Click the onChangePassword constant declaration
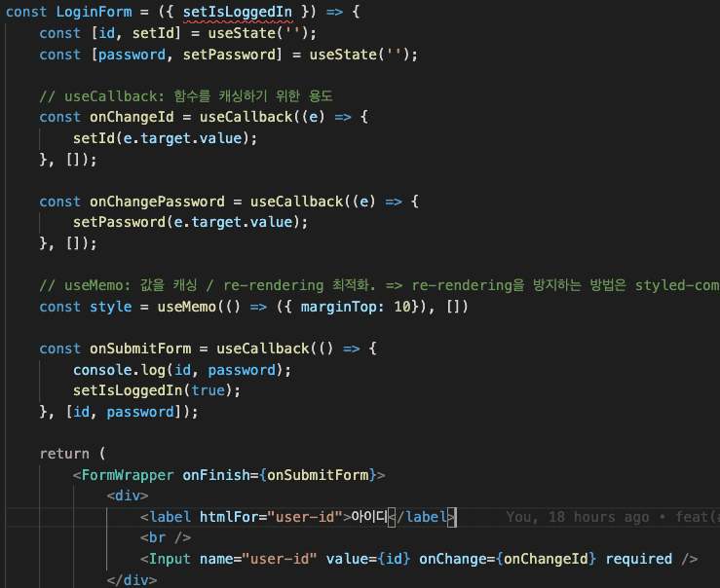Screen dimensions: 720x588 157,202
